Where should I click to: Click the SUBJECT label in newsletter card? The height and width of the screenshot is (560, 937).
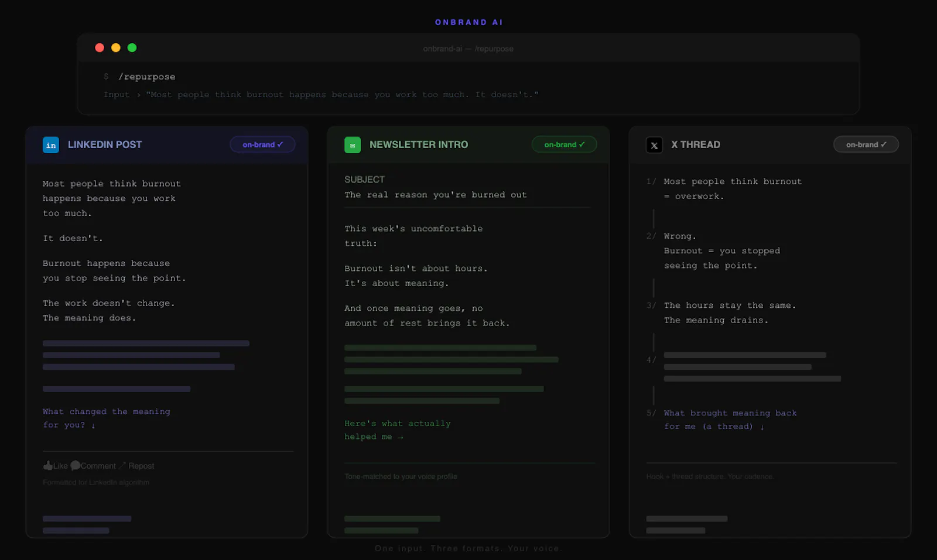pyautogui.click(x=364, y=180)
